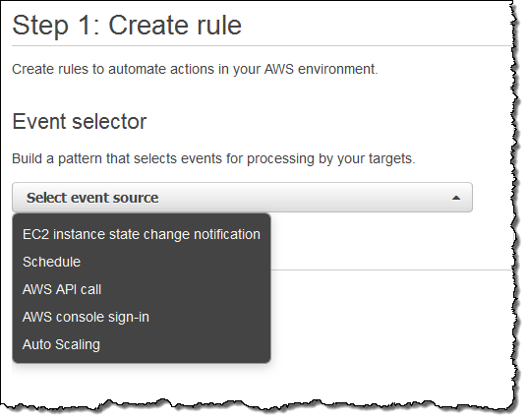Viewport: 528px width, 420px height.
Task: Click the Step 1: Create rule heading
Action: pyautogui.click(x=127, y=26)
